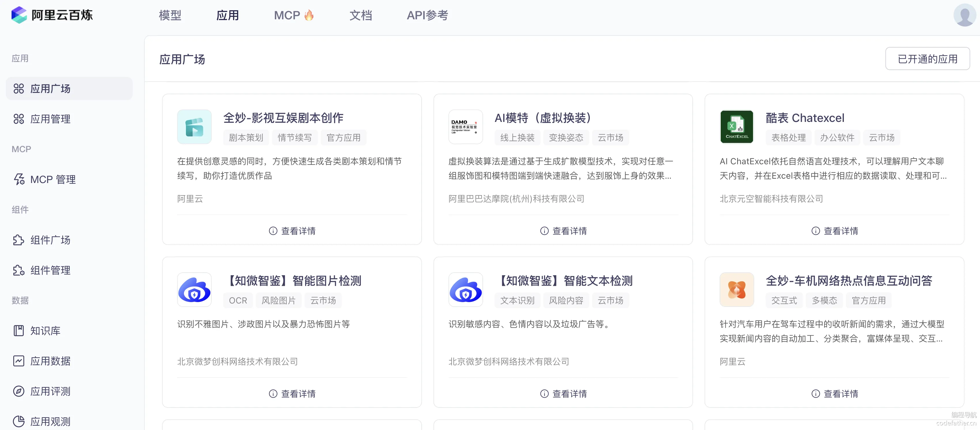
Task: Click the 应用广场 grid icon in sidebar
Action: click(x=19, y=88)
